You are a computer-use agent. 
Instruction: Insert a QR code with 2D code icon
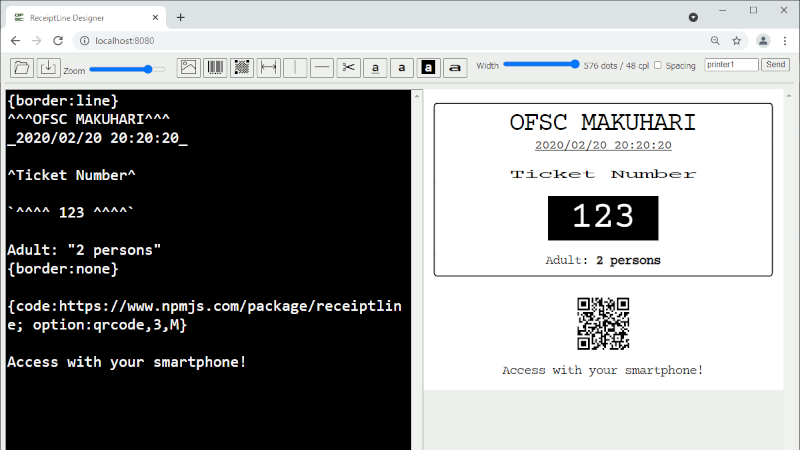(242, 67)
